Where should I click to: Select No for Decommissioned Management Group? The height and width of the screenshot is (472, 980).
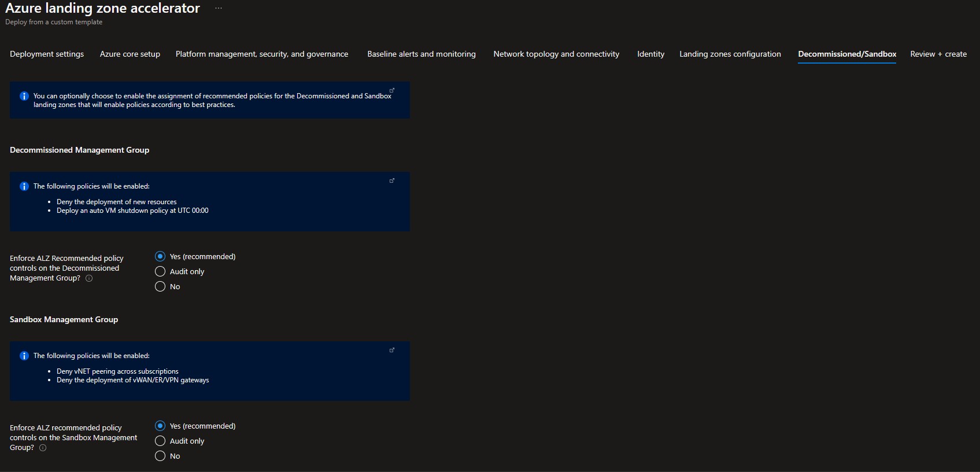(x=160, y=286)
